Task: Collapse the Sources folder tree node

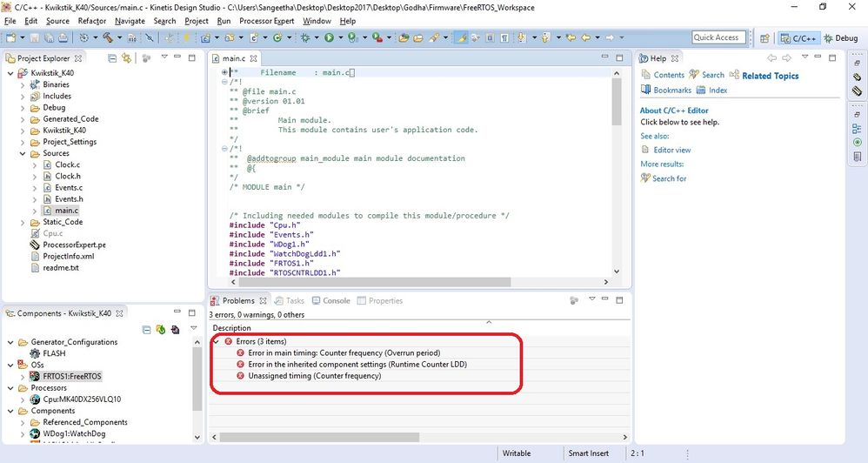Action: [23, 153]
